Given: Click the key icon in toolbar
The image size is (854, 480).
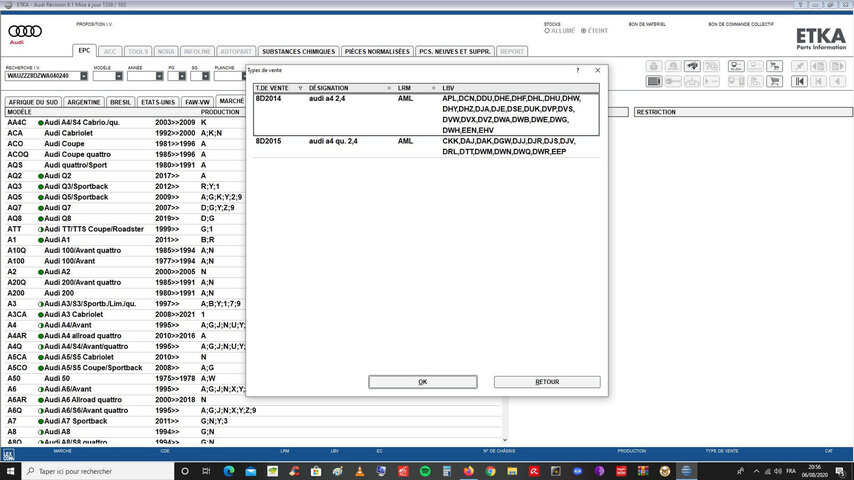Looking at the screenshot, I should (673, 81).
